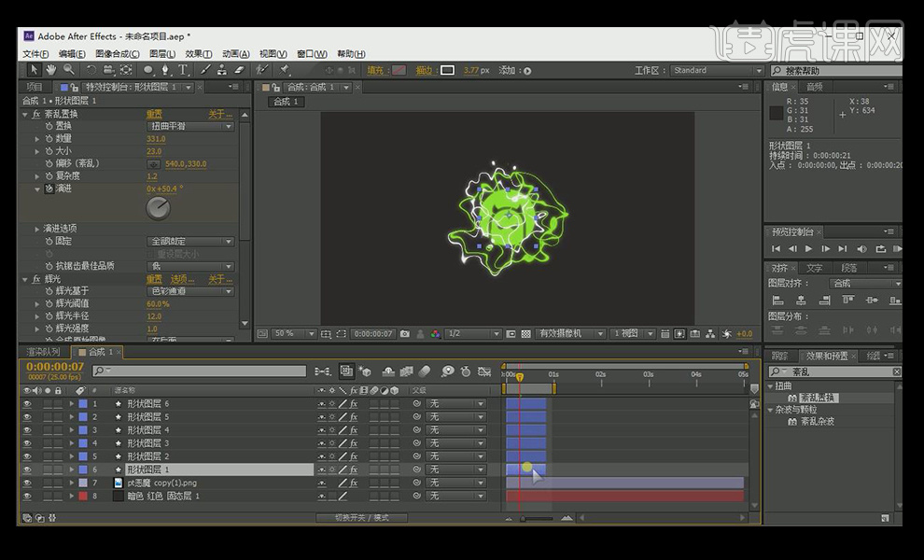Open the 有效摄像机 camera view dropdown
The image size is (924, 560).
click(571, 333)
